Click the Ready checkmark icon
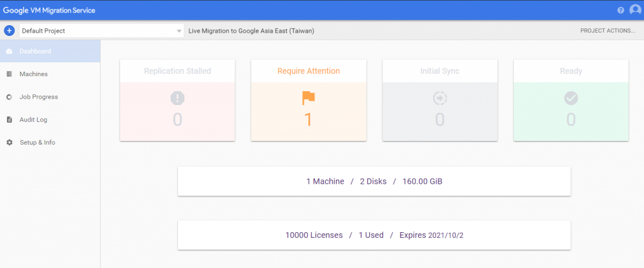This screenshot has height=268, width=644. 571,98
